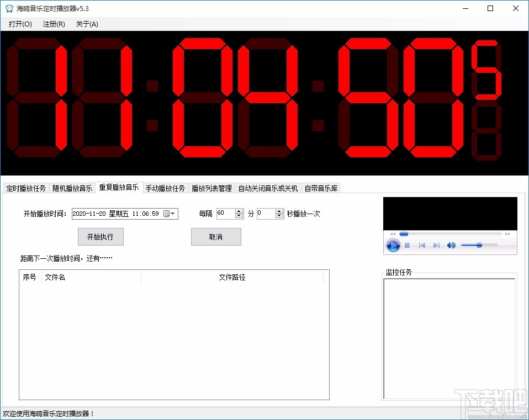Decrease the 秒 interval value with down arrow

coord(279,216)
